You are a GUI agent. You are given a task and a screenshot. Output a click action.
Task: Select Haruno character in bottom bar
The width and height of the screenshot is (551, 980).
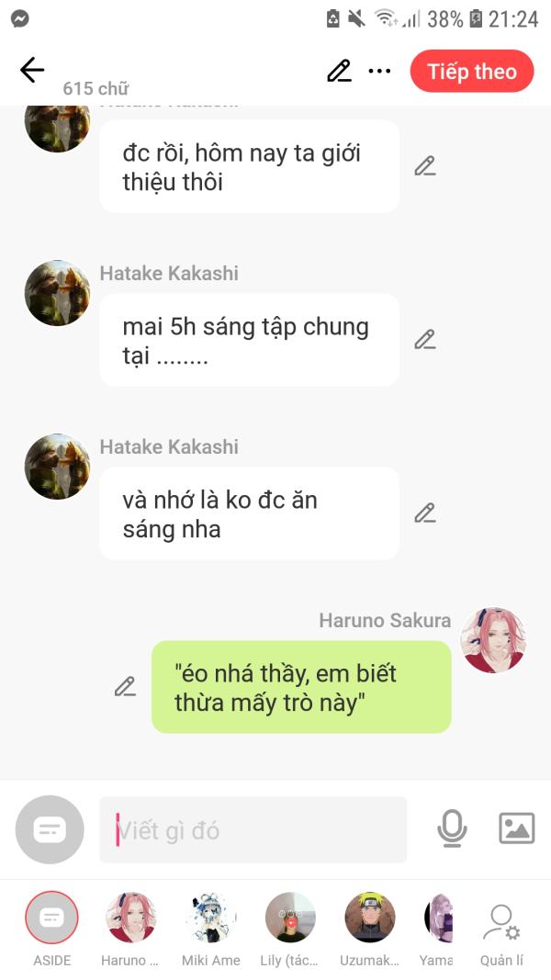[x=130, y=929]
